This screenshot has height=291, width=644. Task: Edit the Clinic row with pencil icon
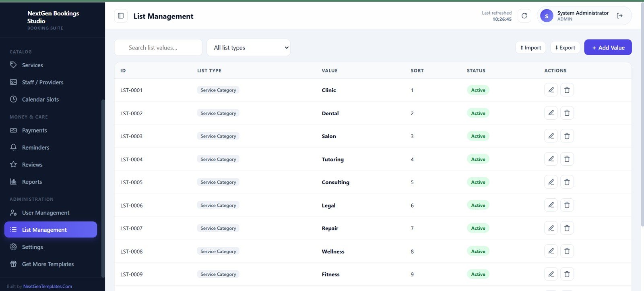[551, 90]
